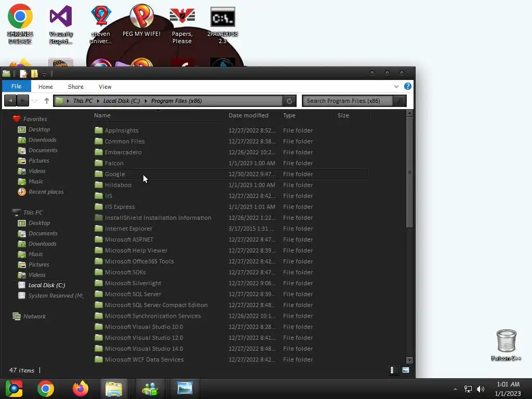Select System Reserved drive in navigation pane
This screenshot has width=532, height=399.
(x=51, y=296)
